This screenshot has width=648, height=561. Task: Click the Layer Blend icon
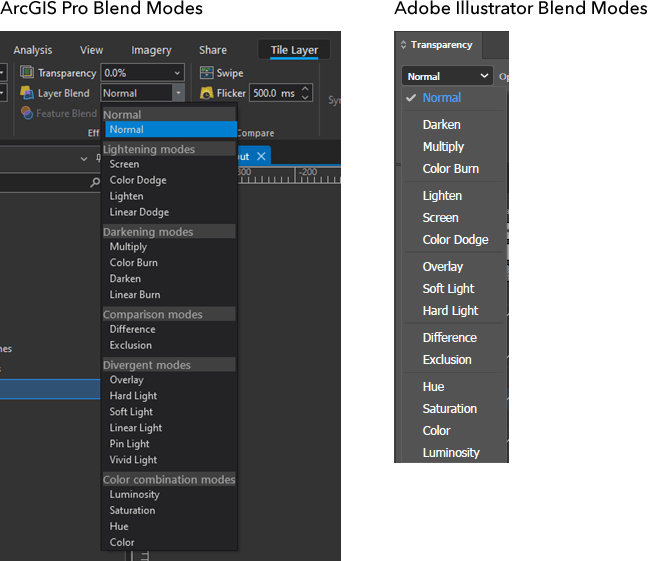27,93
